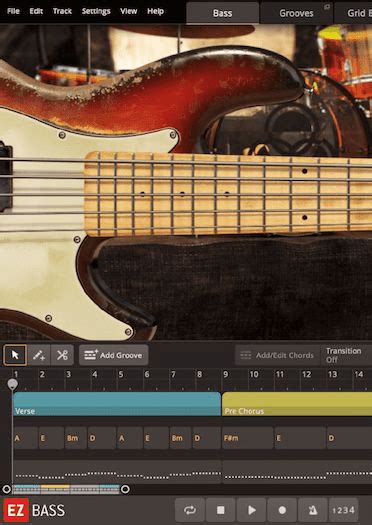Switch to the Grid Editor tab
The height and width of the screenshot is (525, 372).
[x=353, y=13]
